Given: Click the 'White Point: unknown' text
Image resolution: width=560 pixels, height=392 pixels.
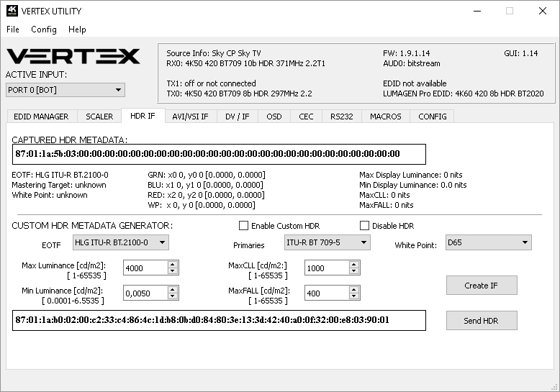Looking at the screenshot, I should (x=50, y=195).
